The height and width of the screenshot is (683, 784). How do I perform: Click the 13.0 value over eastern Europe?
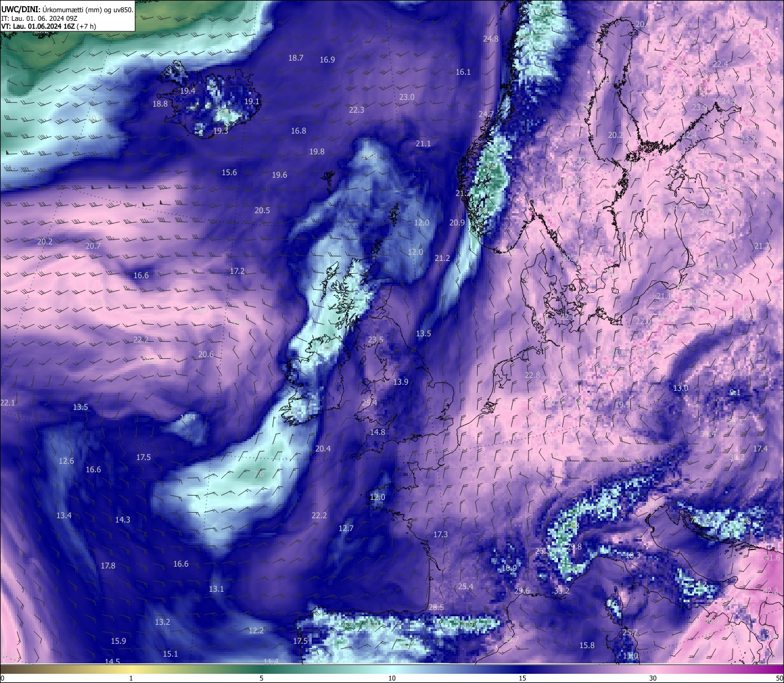click(x=680, y=388)
